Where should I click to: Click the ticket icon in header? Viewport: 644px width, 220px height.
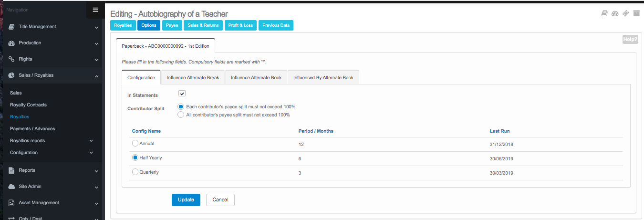(x=625, y=13)
